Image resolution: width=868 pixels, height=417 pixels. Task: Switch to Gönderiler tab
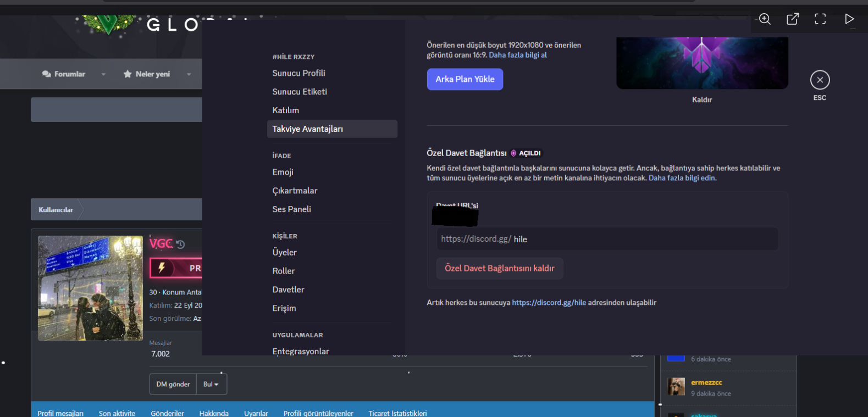pyautogui.click(x=168, y=413)
